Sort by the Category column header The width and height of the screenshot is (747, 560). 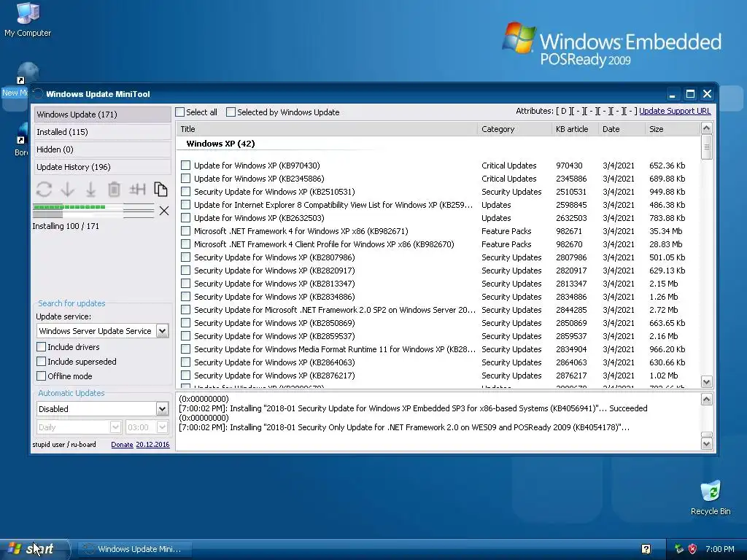[514, 129]
